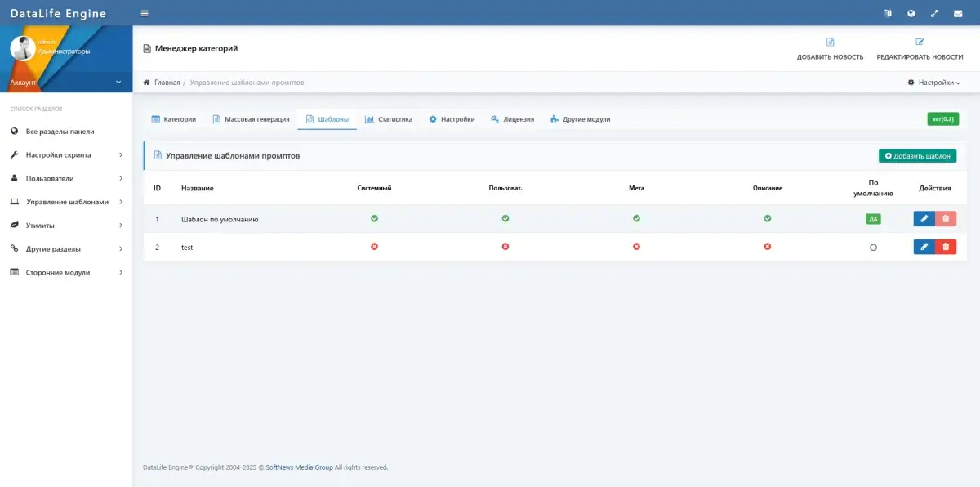Viewport: 980px width, 487px height.
Task: Switch to the Статистика tab
Action: click(x=389, y=119)
